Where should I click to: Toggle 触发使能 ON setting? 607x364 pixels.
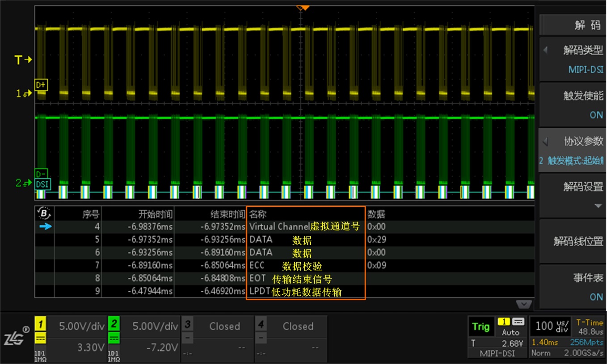tap(573, 105)
